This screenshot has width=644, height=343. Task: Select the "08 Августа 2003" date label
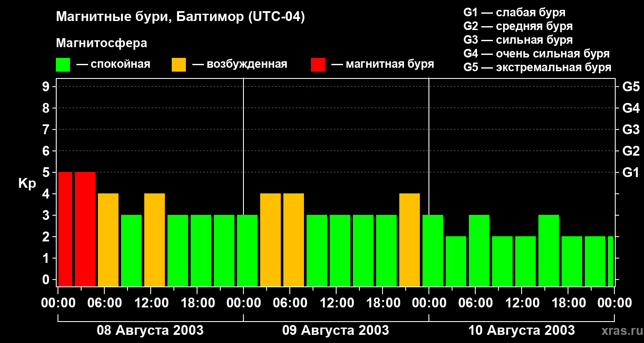click(x=150, y=331)
